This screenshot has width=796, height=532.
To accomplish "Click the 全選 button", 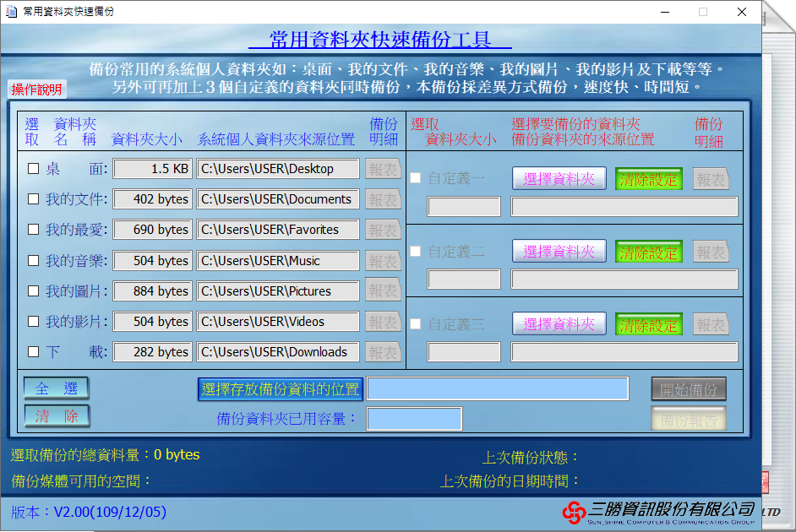I will point(57,388).
